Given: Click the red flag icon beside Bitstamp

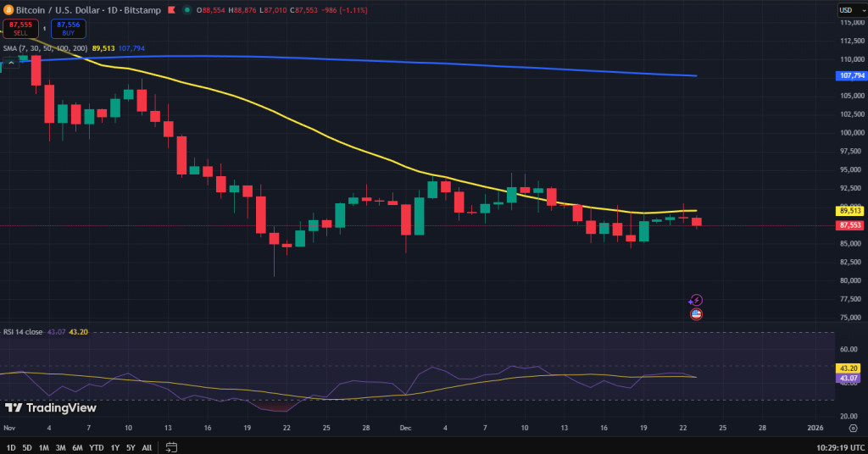Looking at the screenshot, I should (x=171, y=10).
